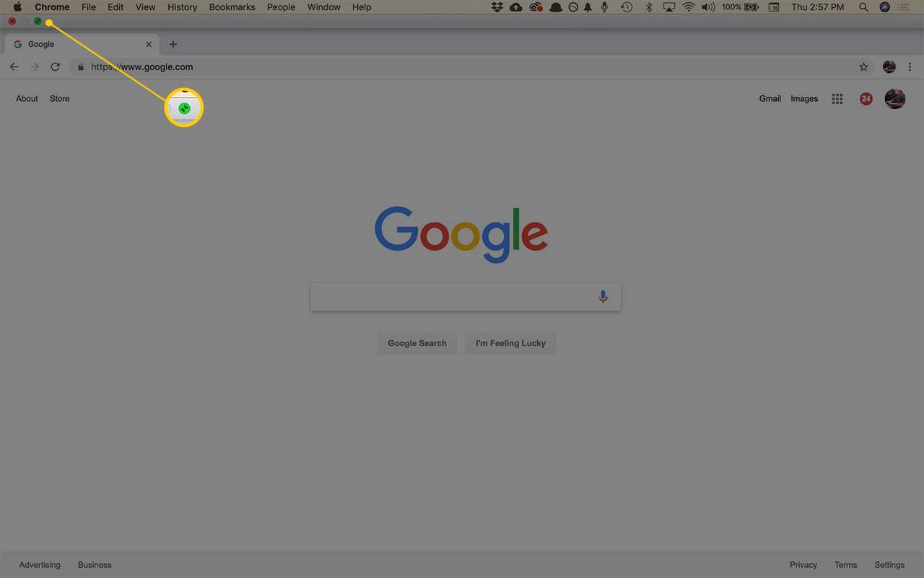Open the Bookmarks menu
924x578 pixels.
(232, 7)
